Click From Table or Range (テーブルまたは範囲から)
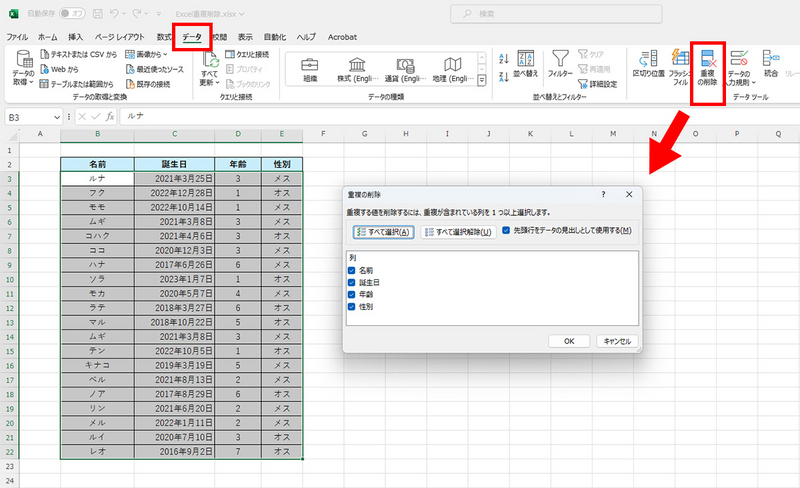 77,84
